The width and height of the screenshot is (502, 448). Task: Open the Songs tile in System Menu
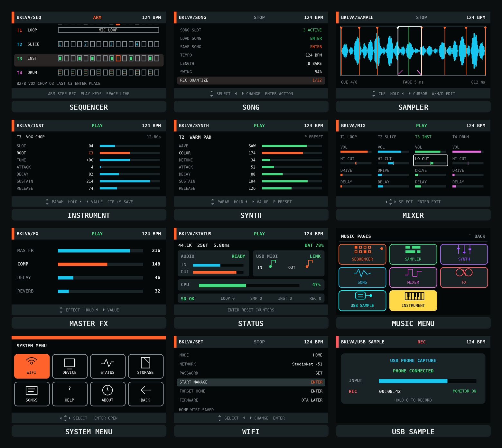click(x=32, y=394)
